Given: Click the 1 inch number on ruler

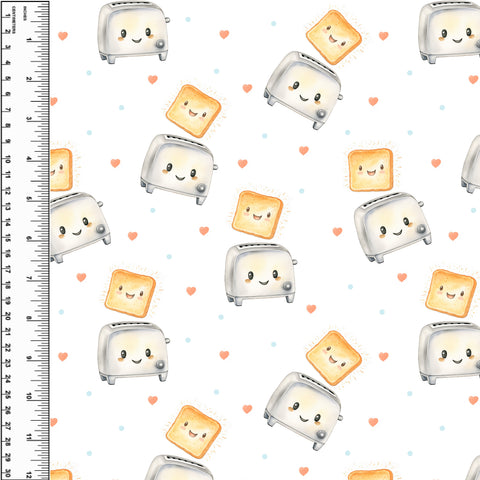Looking at the screenshot, I should [x=29, y=40].
